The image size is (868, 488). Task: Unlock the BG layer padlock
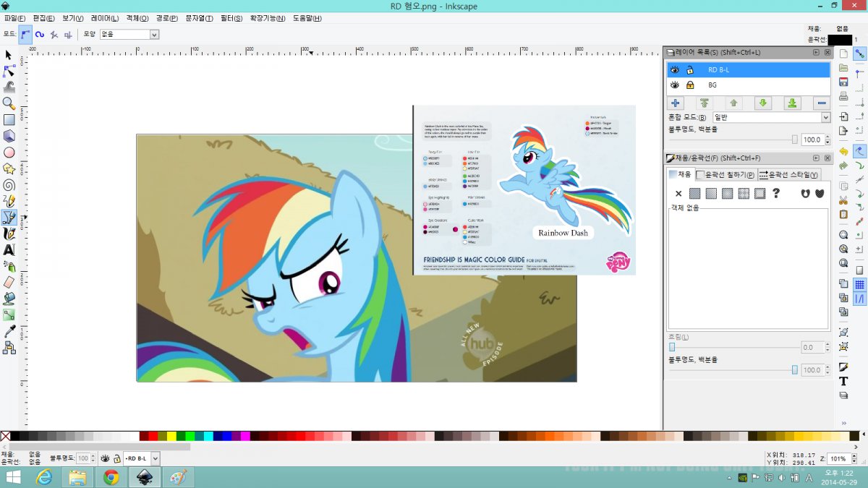[690, 85]
